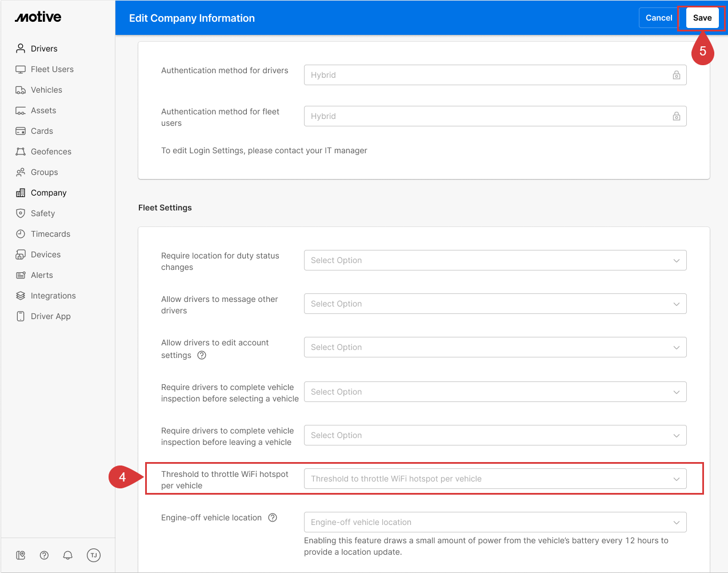Viewport: 728px width, 573px height.
Task: Go to Company in the sidebar
Action: click(49, 193)
